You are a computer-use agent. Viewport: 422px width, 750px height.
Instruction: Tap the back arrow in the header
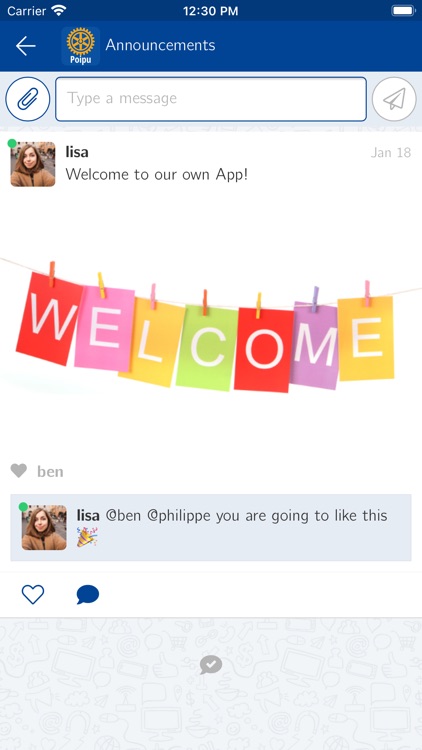25,45
